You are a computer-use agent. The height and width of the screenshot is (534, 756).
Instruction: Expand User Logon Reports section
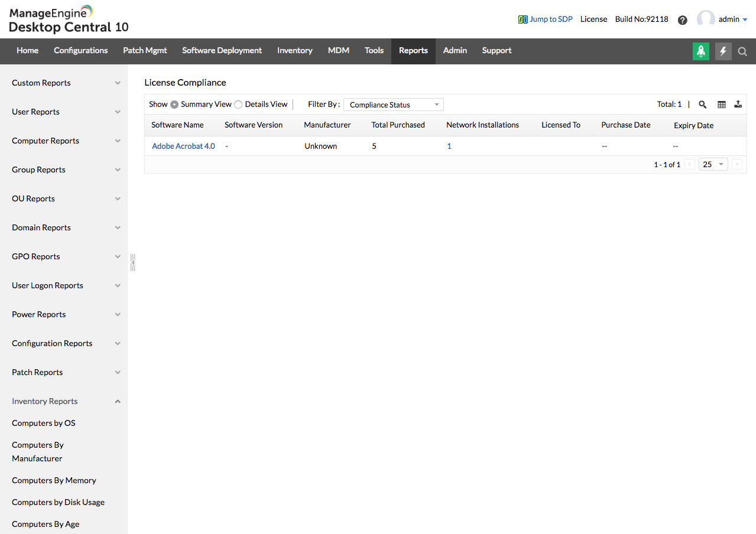[x=64, y=285]
